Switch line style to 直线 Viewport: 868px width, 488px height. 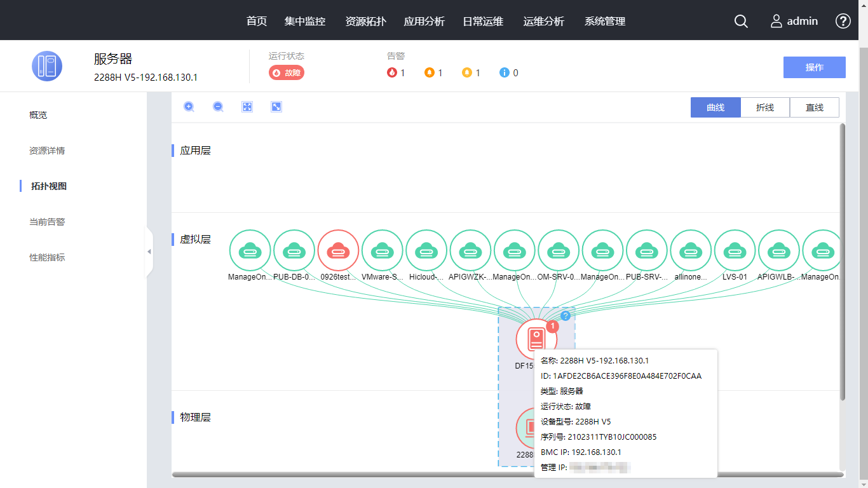814,107
